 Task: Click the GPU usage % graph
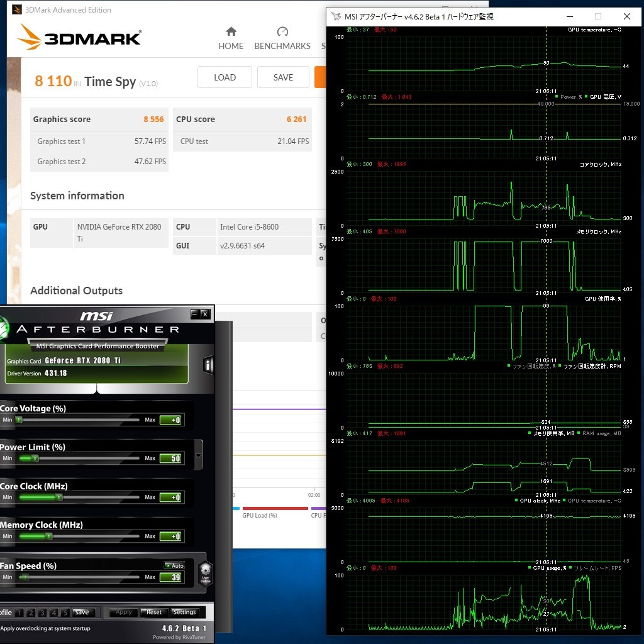pos(484,333)
